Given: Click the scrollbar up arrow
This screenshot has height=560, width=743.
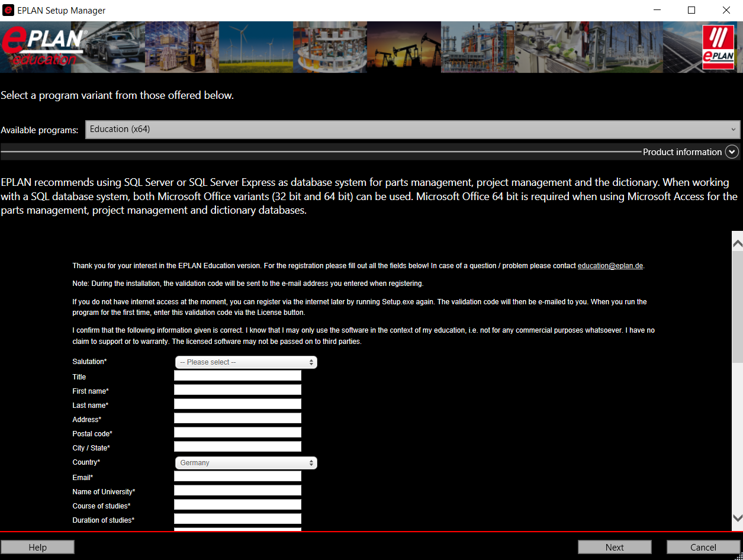Looking at the screenshot, I should click(738, 243).
